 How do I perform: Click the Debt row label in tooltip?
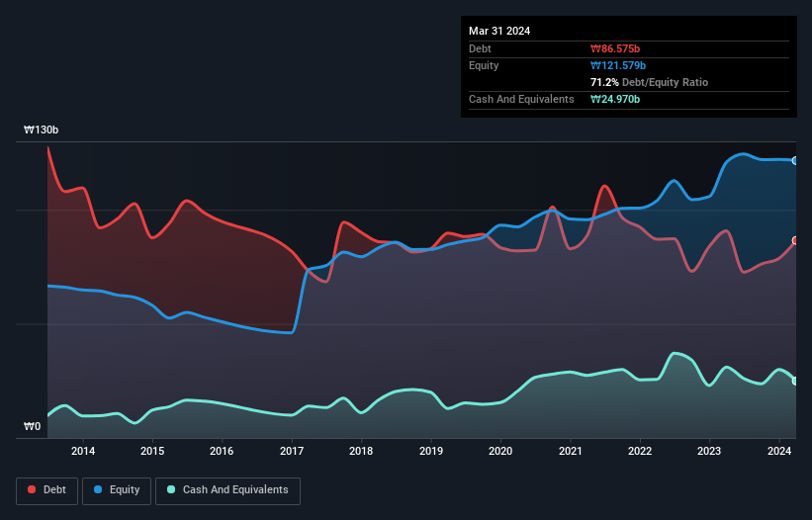coord(480,48)
